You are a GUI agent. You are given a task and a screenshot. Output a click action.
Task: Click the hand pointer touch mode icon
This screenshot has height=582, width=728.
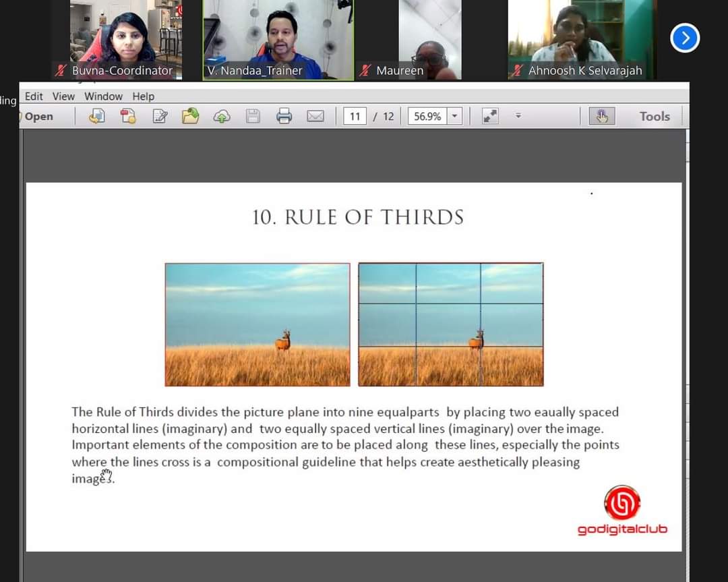[x=602, y=116]
